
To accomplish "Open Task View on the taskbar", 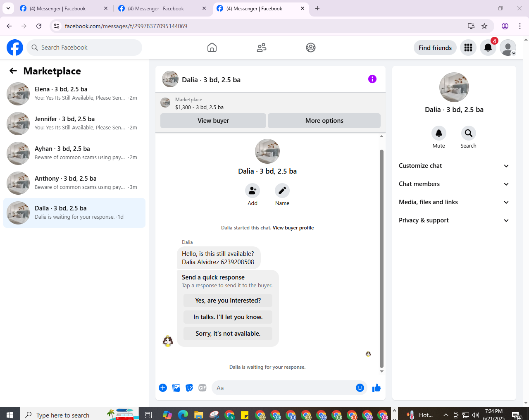I will click(x=149, y=415).
